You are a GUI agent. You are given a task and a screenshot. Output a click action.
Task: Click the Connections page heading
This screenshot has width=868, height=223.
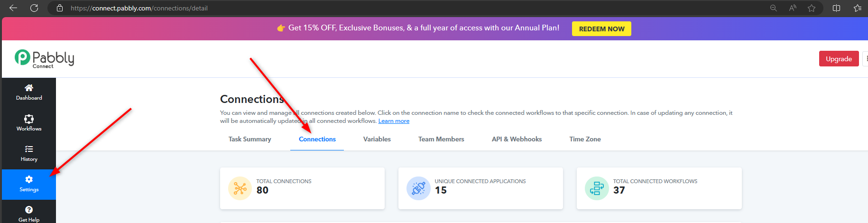pyautogui.click(x=252, y=99)
